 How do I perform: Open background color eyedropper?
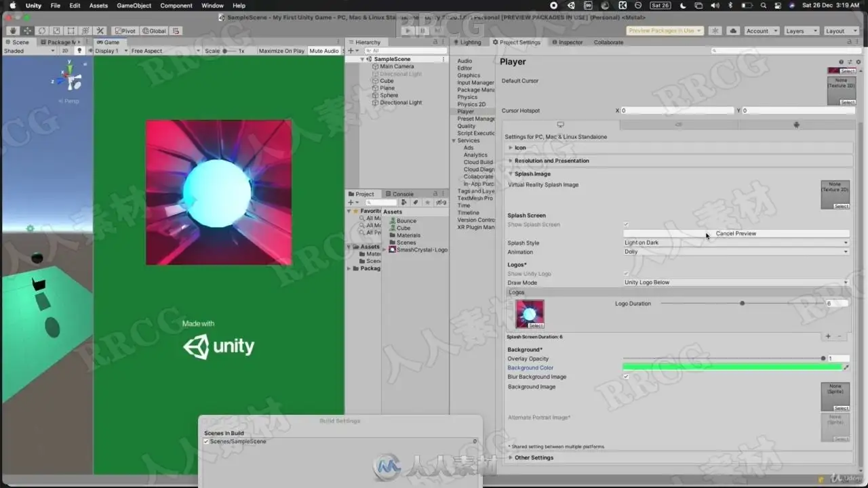click(846, 367)
